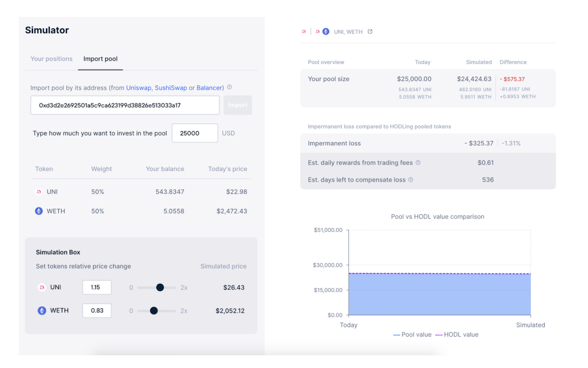Image resolution: width=588 pixels, height=368 pixels.
Task: Select the Import pool tab
Action: pos(100,59)
